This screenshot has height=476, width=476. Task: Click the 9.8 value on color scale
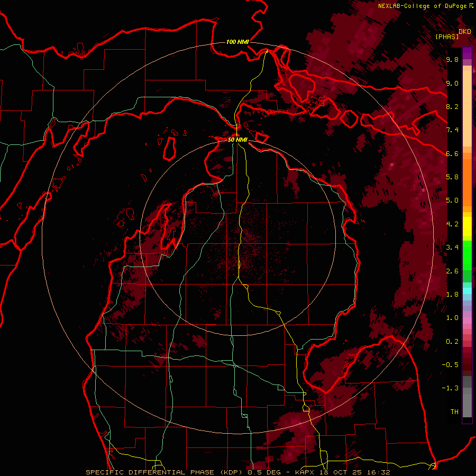(452, 59)
